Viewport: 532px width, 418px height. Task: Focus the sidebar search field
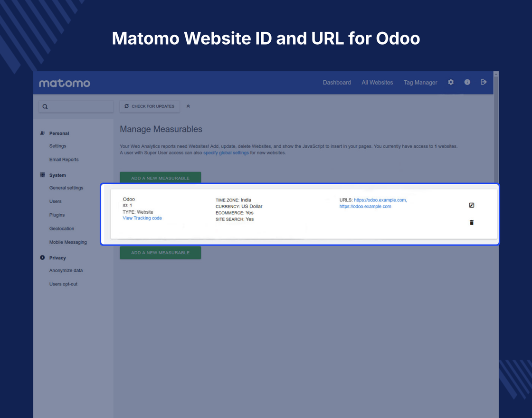click(x=76, y=106)
